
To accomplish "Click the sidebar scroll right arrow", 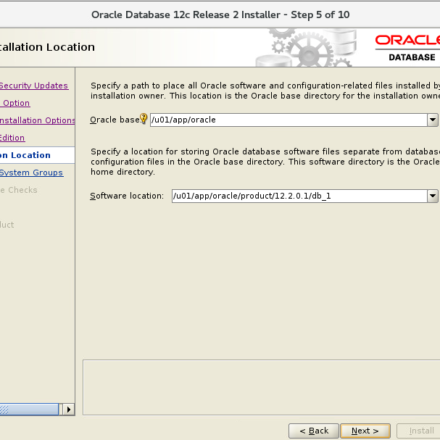I will [69, 409].
